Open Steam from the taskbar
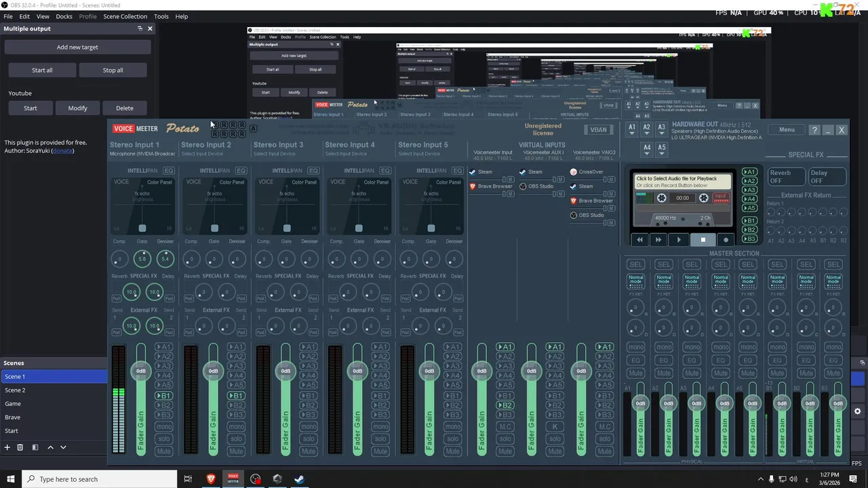This screenshot has height=488, width=868. point(299,479)
